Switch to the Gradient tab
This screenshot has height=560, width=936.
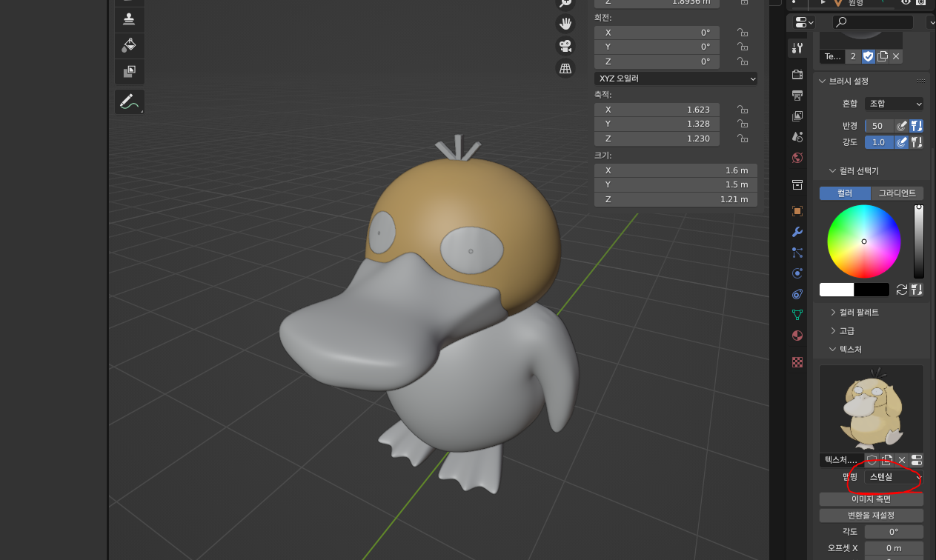pyautogui.click(x=897, y=193)
